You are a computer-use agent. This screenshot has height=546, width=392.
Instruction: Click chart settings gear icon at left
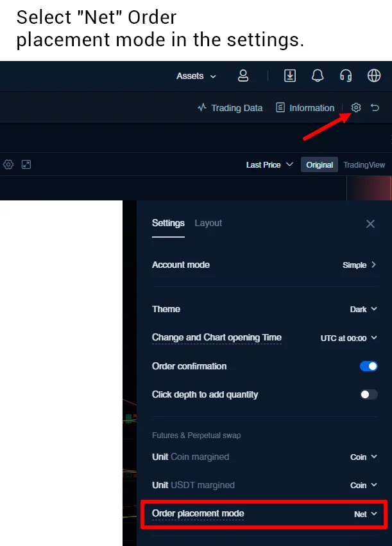(8, 164)
